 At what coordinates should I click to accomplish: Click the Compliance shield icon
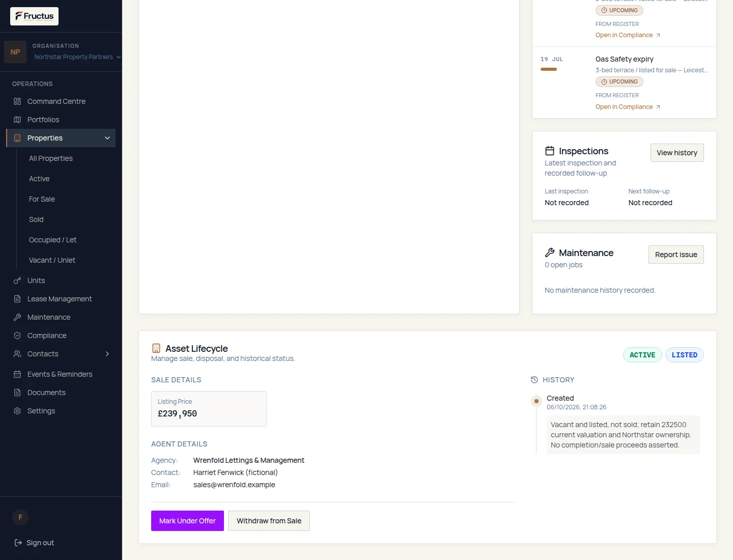pyautogui.click(x=17, y=335)
